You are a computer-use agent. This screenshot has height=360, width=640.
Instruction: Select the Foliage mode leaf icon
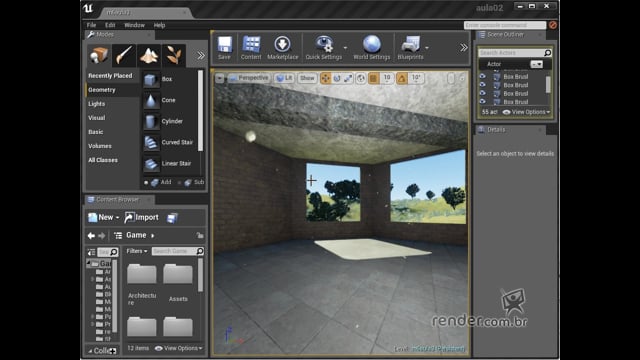[x=174, y=55]
